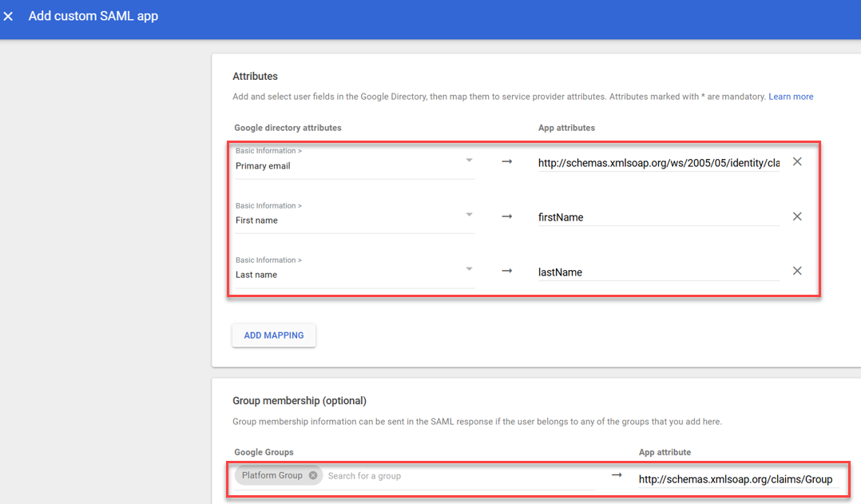Click the mapping arrow before lastName

point(506,271)
